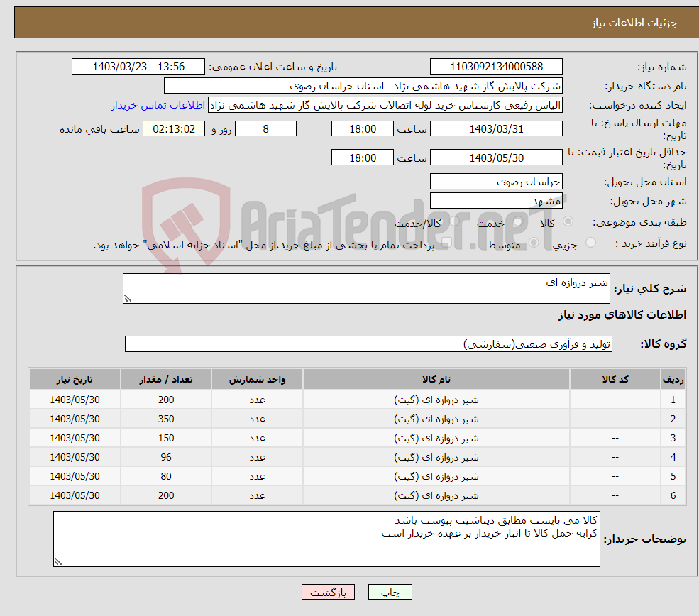Open the اطلاعات تماس خریدار link

pos(158,105)
